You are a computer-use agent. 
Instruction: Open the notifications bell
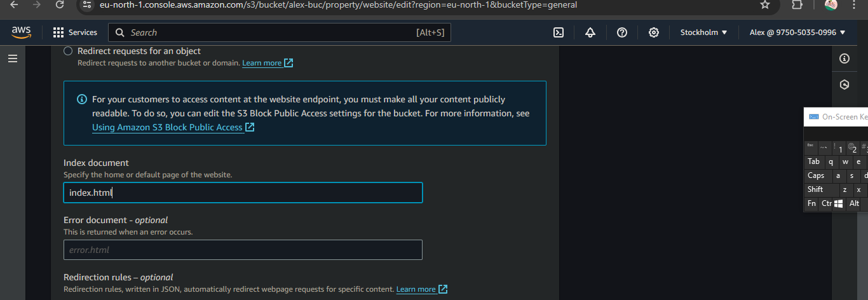pos(590,32)
